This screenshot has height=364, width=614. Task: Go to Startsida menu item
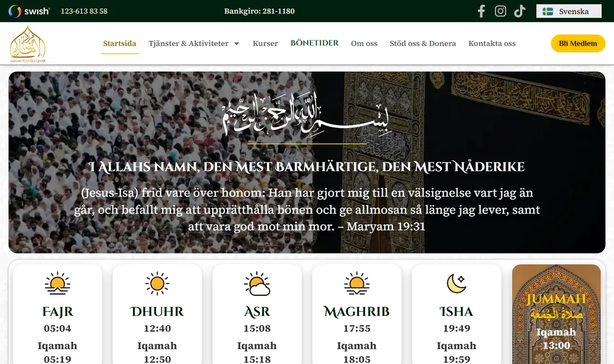120,43
